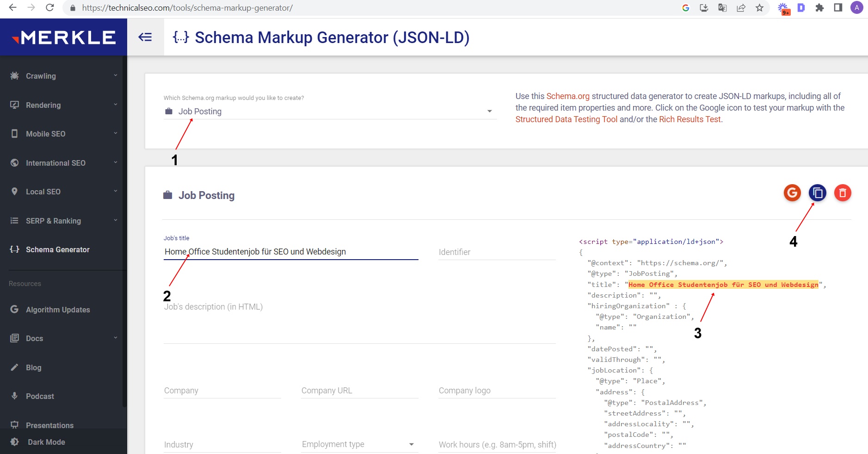Click the Google test markup icon
This screenshot has height=454, width=868.
click(792, 193)
